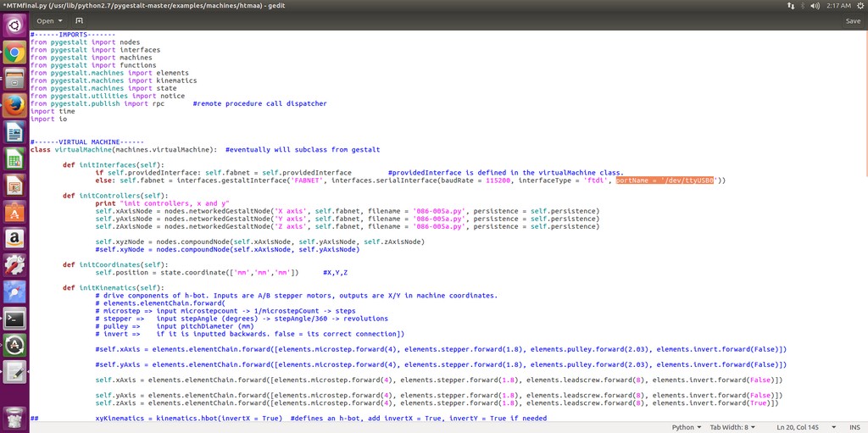Click 'self.position = state.coordinate' line
This screenshot has height=433, width=868.
pos(197,272)
